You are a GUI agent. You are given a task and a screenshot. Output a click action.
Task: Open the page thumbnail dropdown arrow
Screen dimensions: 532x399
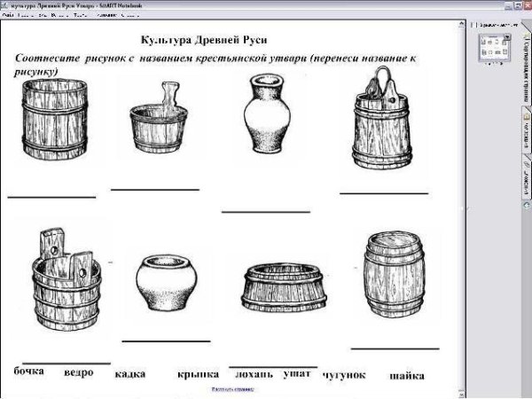(x=507, y=37)
